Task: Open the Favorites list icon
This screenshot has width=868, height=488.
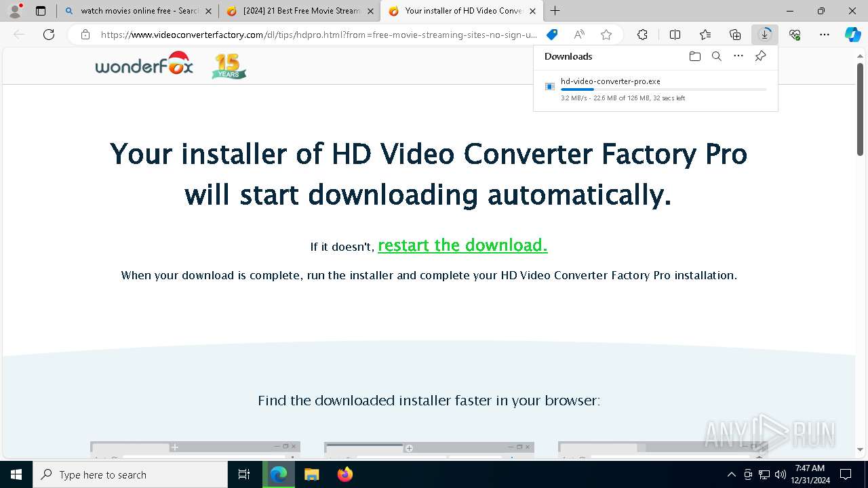Action: click(x=705, y=35)
